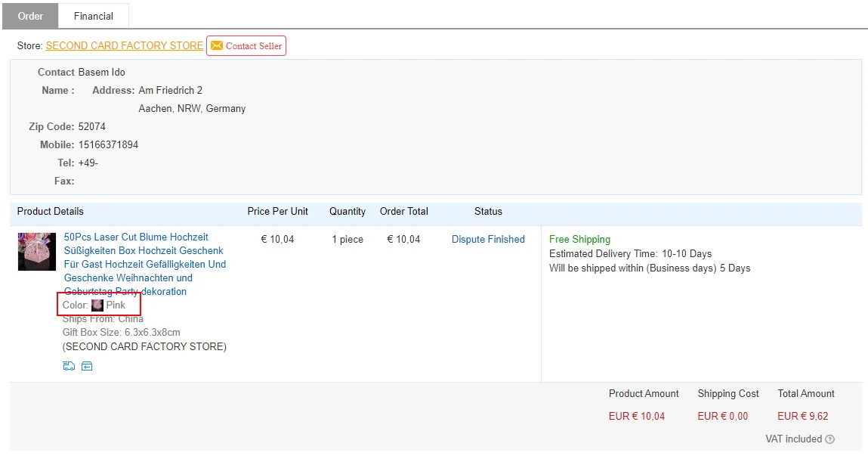
Task: Select the Tel +49- value
Action: 88,163
